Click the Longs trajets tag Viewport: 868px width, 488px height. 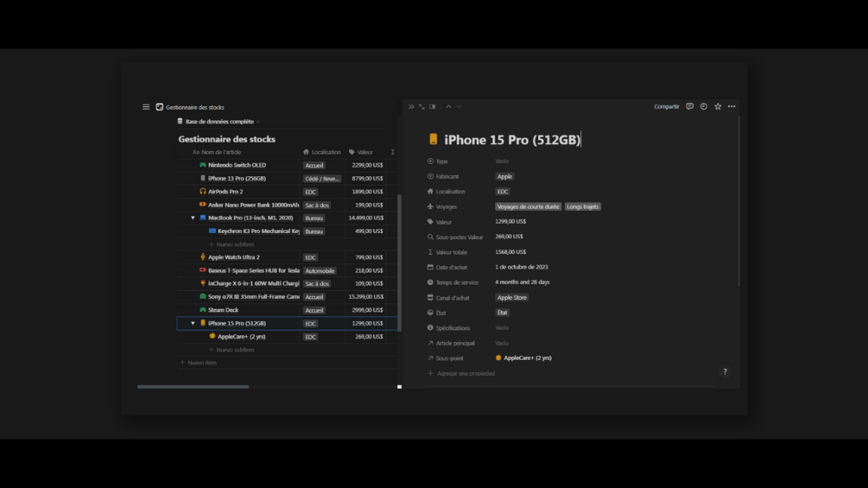[x=583, y=207]
